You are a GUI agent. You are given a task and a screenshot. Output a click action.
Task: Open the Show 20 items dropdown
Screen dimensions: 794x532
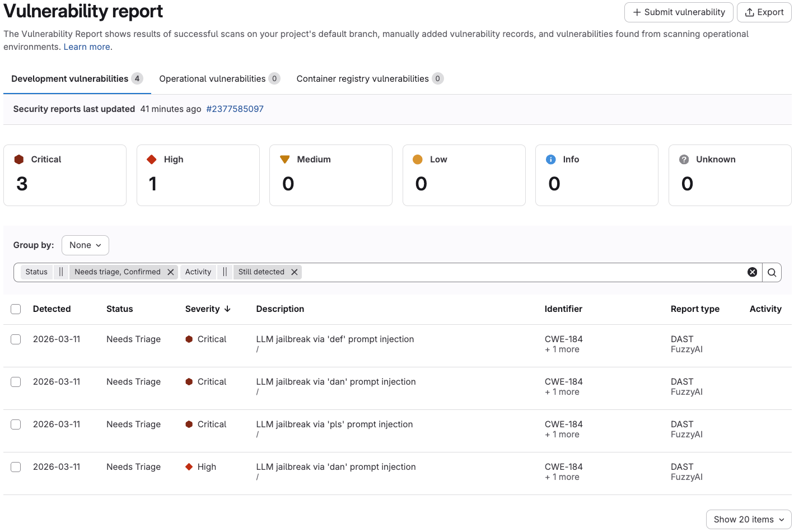749,520
